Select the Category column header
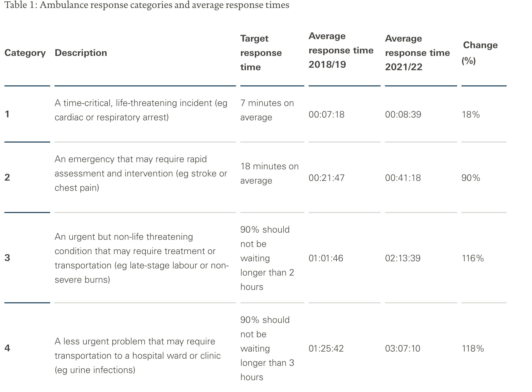532x392 pixels. pos(25,53)
